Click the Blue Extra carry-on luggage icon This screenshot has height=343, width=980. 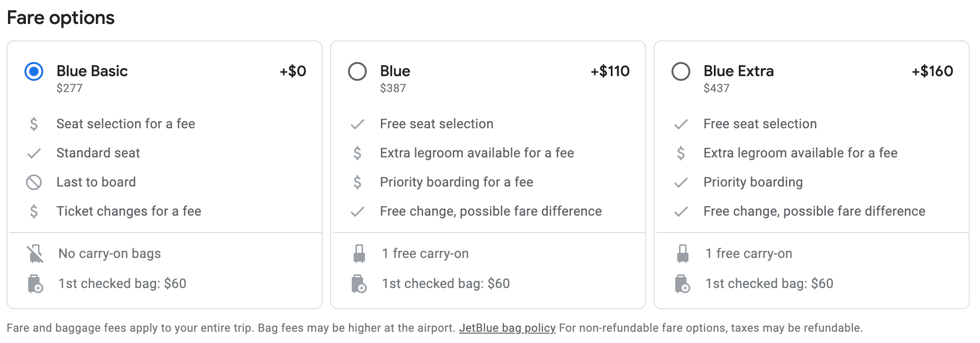pos(682,254)
